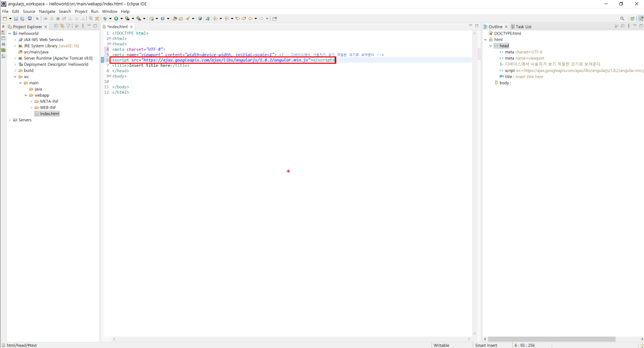The height and width of the screenshot is (348, 644).
Task: Close the Outline view tab
Action: pyautogui.click(x=506, y=27)
